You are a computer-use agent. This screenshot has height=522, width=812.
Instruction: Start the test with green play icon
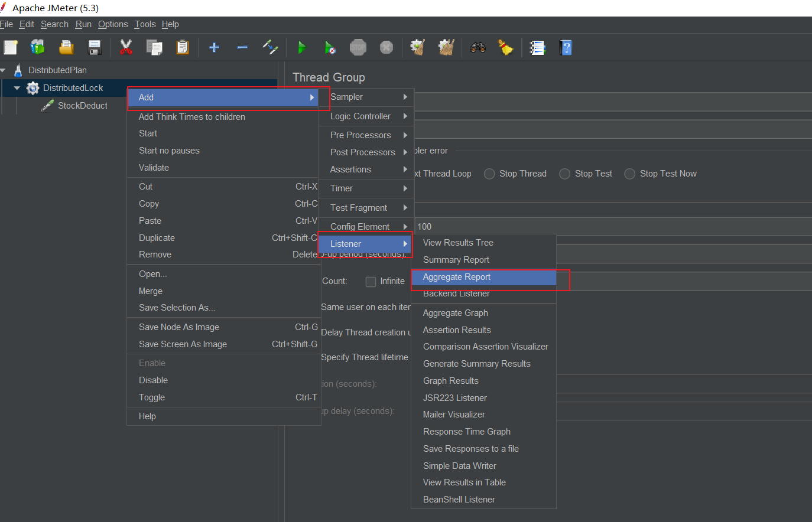point(302,47)
